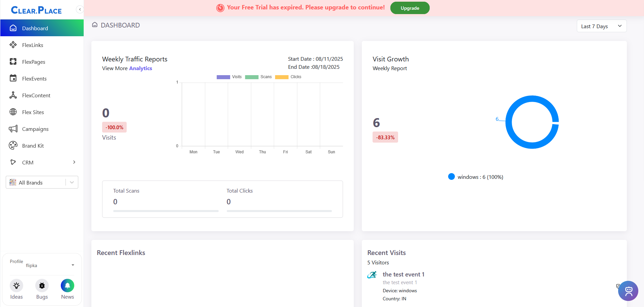Open the Last 7 Days dropdown

(x=601, y=26)
